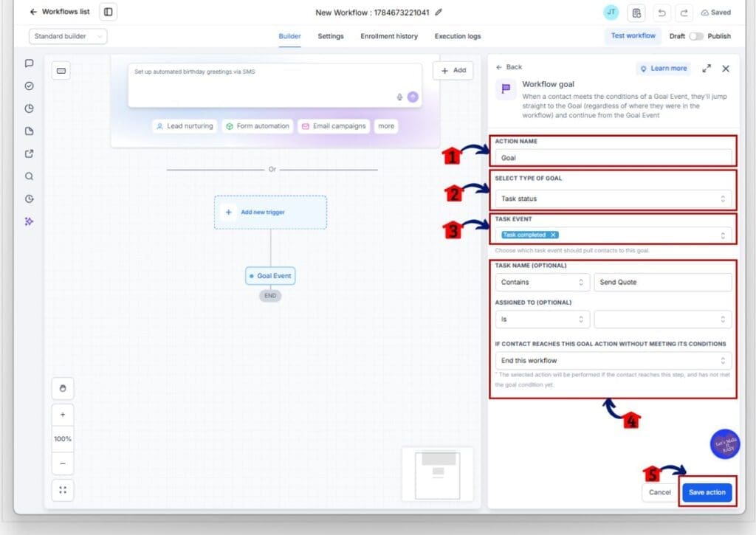Click the Send Quote text field

[x=663, y=283]
